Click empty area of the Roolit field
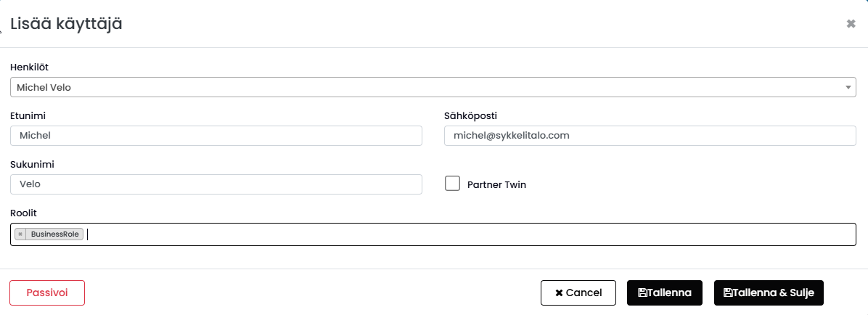Image resolution: width=868 pixels, height=315 pixels. [472, 234]
